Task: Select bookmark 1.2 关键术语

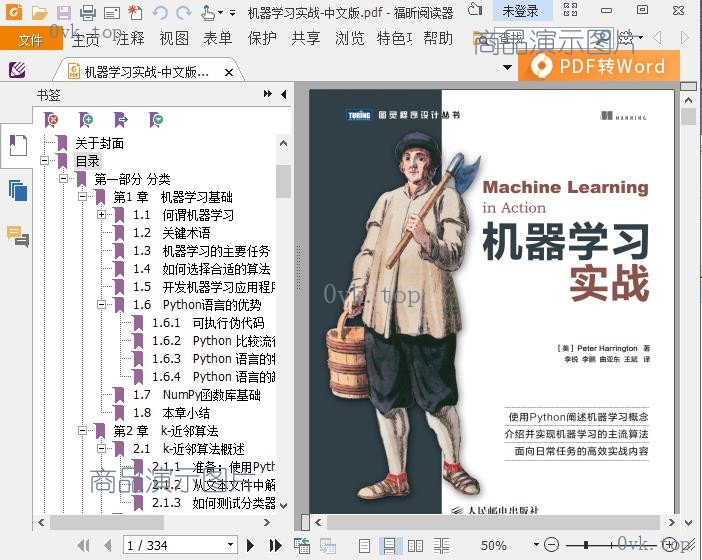Action: pos(171,233)
